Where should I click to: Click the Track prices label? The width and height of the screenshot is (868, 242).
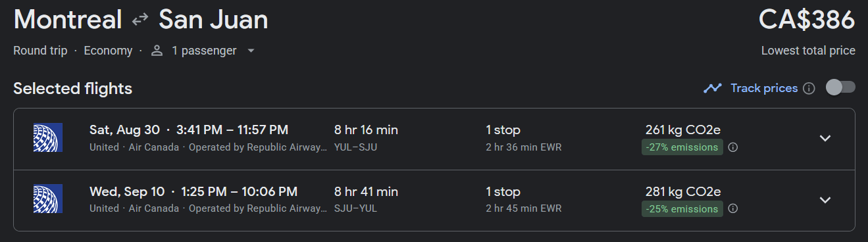coord(764,88)
